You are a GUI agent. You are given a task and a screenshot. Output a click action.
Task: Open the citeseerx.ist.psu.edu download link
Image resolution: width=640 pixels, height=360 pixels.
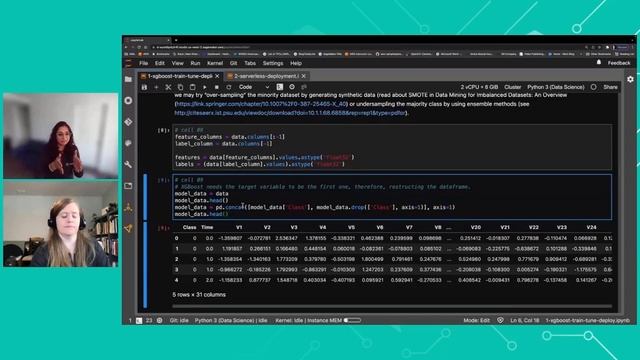(x=291, y=113)
